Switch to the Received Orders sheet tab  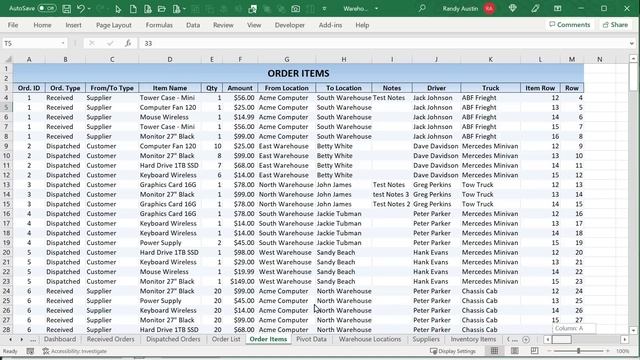tap(111, 339)
